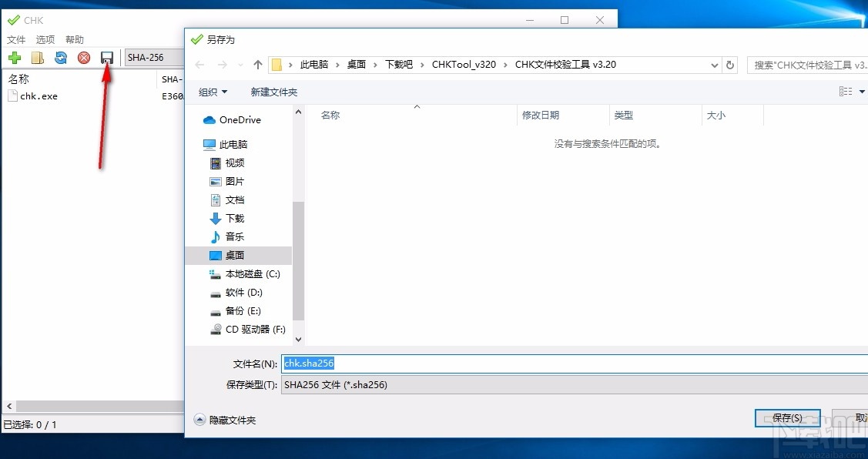Click the green plus add file icon
Image resolution: width=868 pixels, height=459 pixels.
(14, 57)
